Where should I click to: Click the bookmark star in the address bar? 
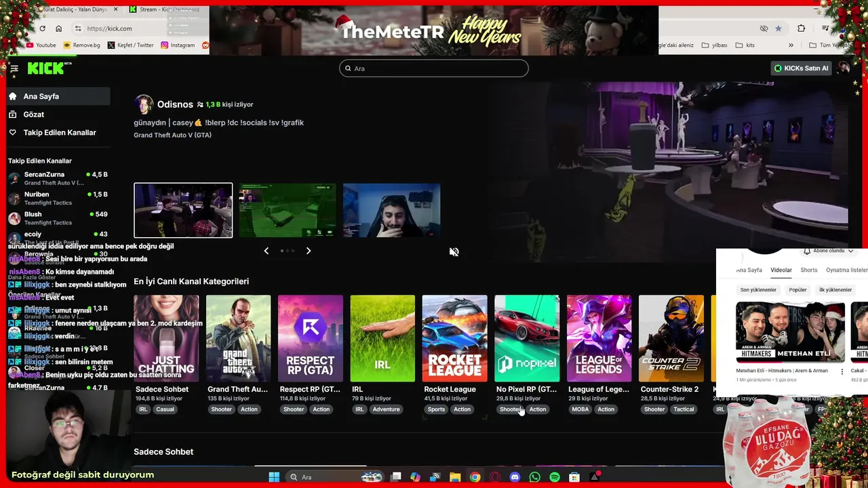778,28
